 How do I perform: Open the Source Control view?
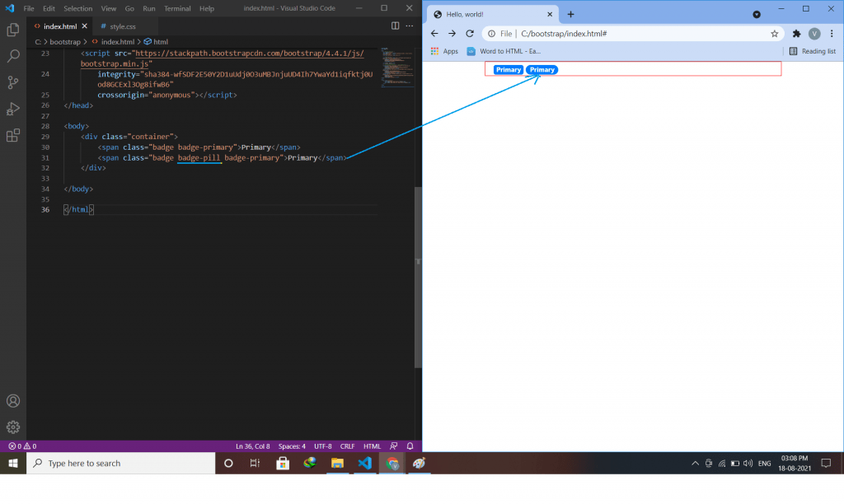[13, 82]
